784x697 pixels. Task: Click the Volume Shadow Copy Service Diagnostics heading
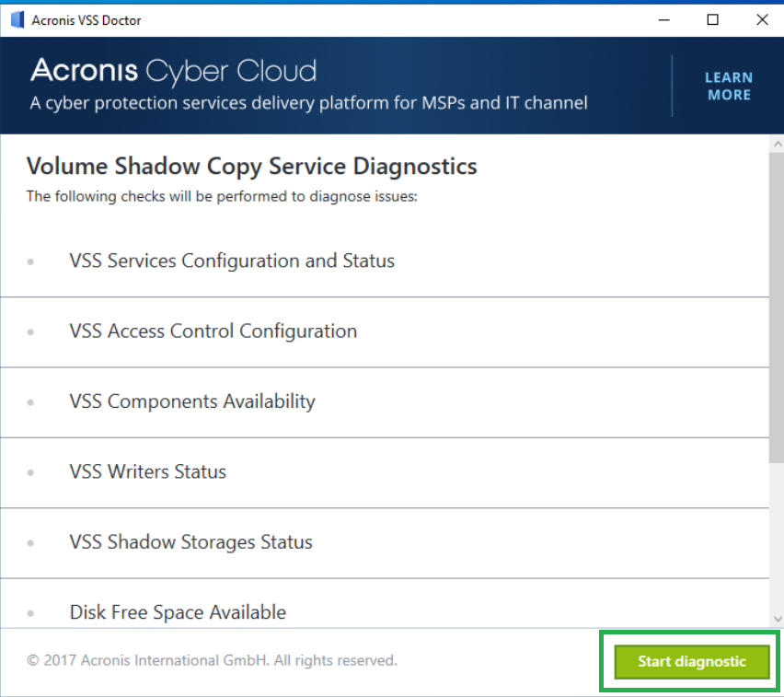(251, 167)
